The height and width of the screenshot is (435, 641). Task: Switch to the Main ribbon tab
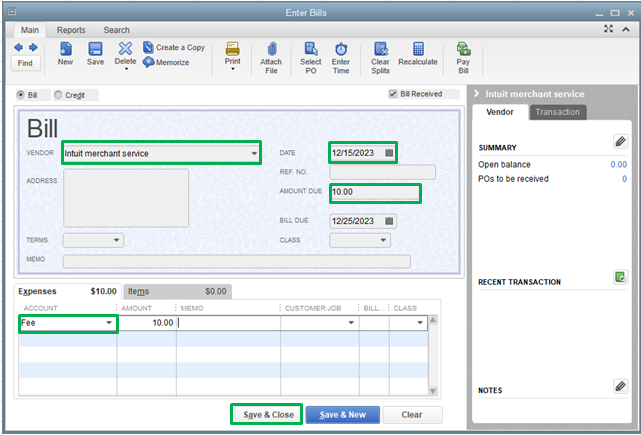(x=30, y=30)
